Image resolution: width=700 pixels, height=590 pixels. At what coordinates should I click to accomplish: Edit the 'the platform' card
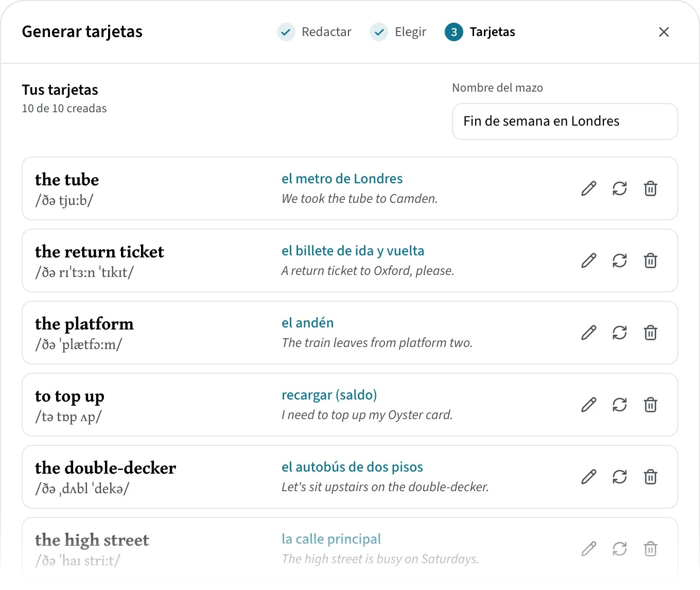pyautogui.click(x=589, y=333)
